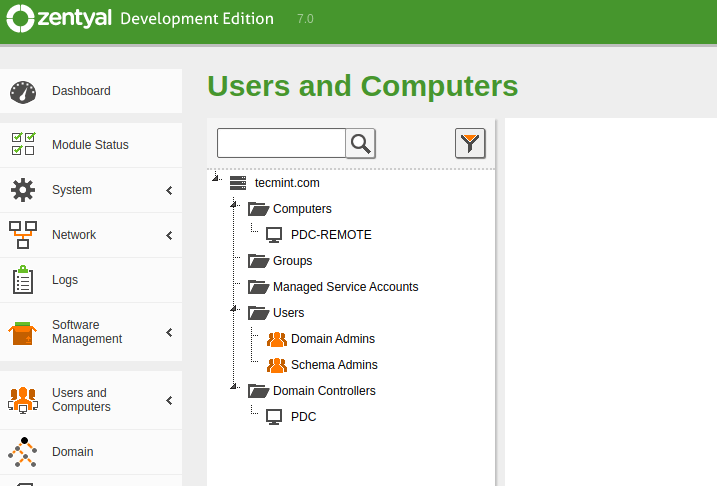
Task: Open Dashboard from the sidebar
Action: [x=91, y=91]
